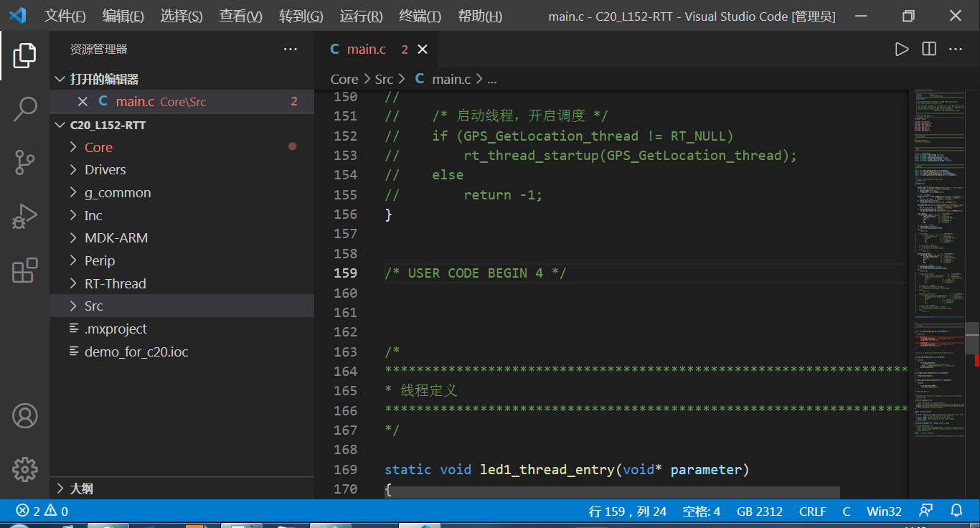
Task: Open the 转到(G) menu
Action: 301,16
